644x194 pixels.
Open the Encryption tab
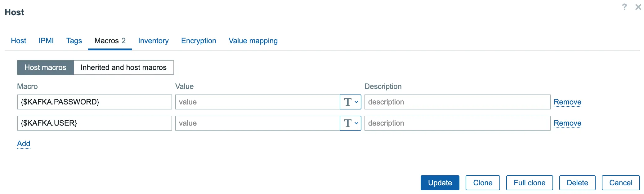click(x=199, y=41)
